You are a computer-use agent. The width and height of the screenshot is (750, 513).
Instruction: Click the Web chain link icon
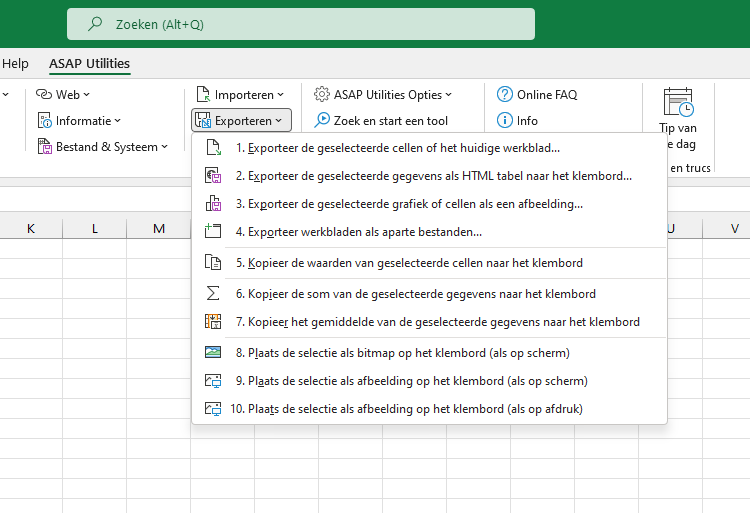(44, 94)
